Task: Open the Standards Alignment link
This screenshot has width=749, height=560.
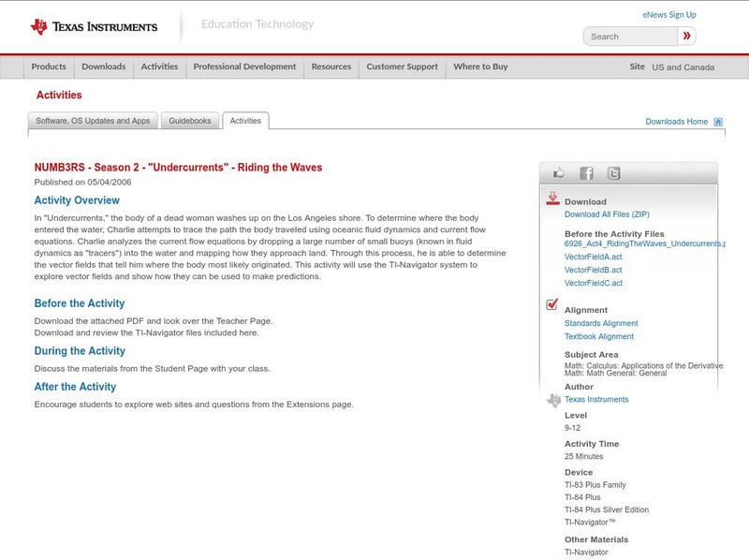Action: 601,323
